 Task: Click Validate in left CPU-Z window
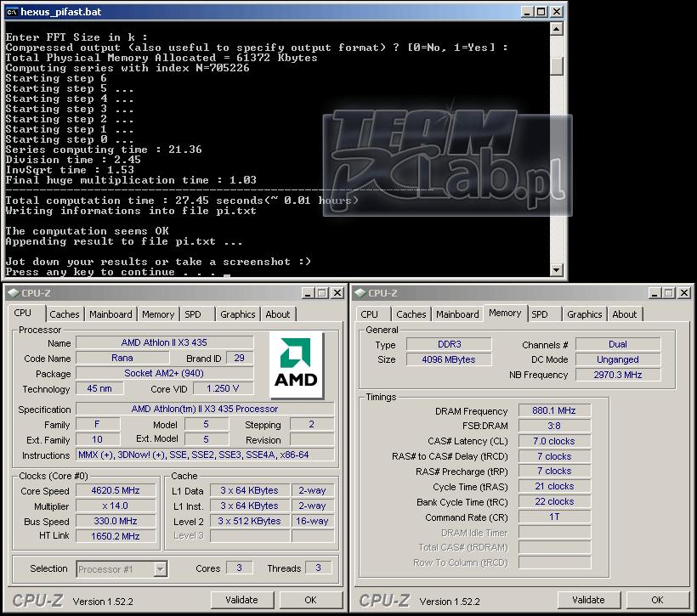(x=241, y=600)
